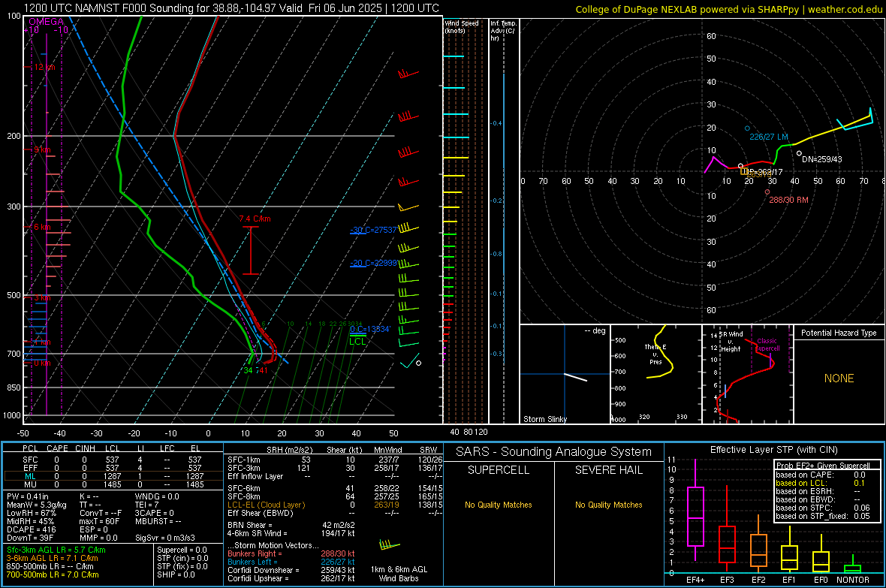The width and height of the screenshot is (886, 588).
Task: Click the '0 C=13534' freezing level label
Action: tap(370, 330)
